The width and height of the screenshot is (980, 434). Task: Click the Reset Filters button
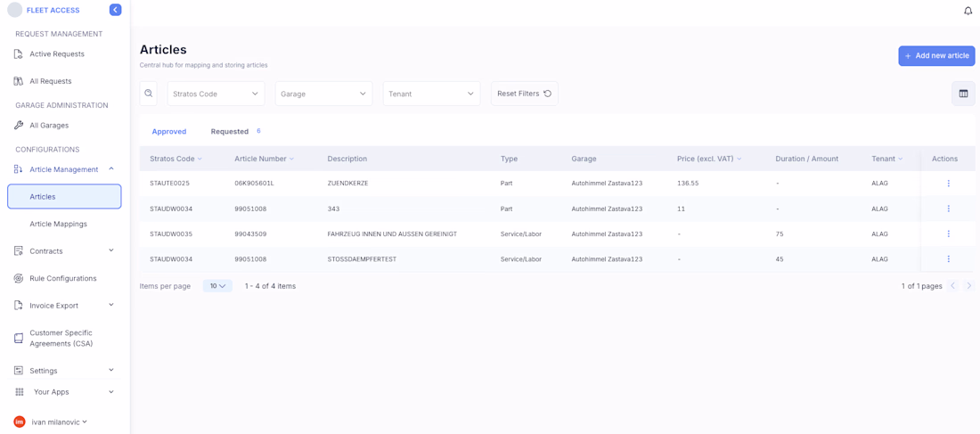coord(524,94)
